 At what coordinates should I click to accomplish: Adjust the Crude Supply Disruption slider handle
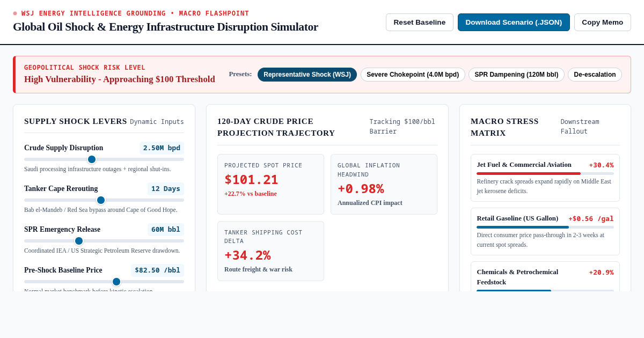click(x=92, y=159)
